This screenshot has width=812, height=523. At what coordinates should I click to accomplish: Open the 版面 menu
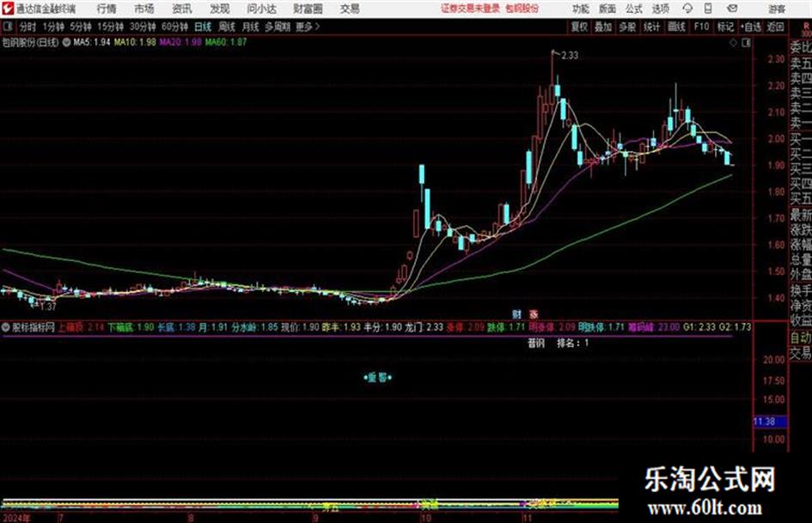pyautogui.click(x=607, y=9)
